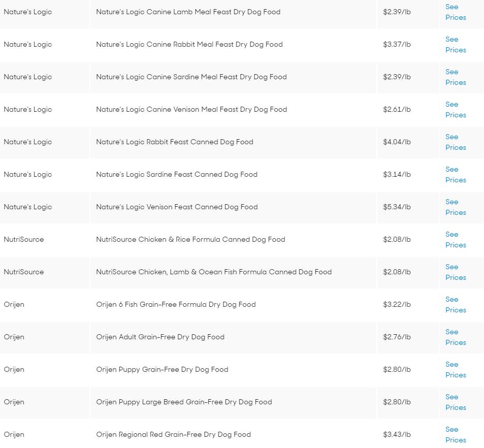Select Nature's Logic Sardine Feast Canned name
The width and height of the screenshot is (484, 448).
point(177,174)
